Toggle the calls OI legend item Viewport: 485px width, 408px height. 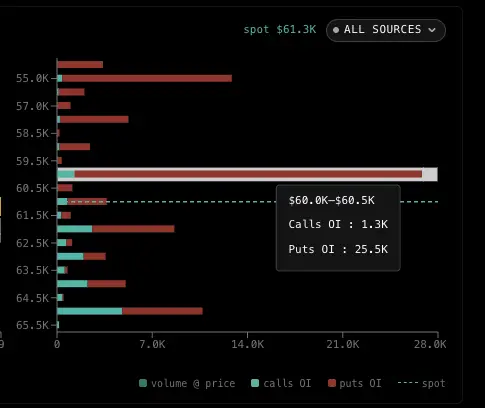click(x=281, y=383)
